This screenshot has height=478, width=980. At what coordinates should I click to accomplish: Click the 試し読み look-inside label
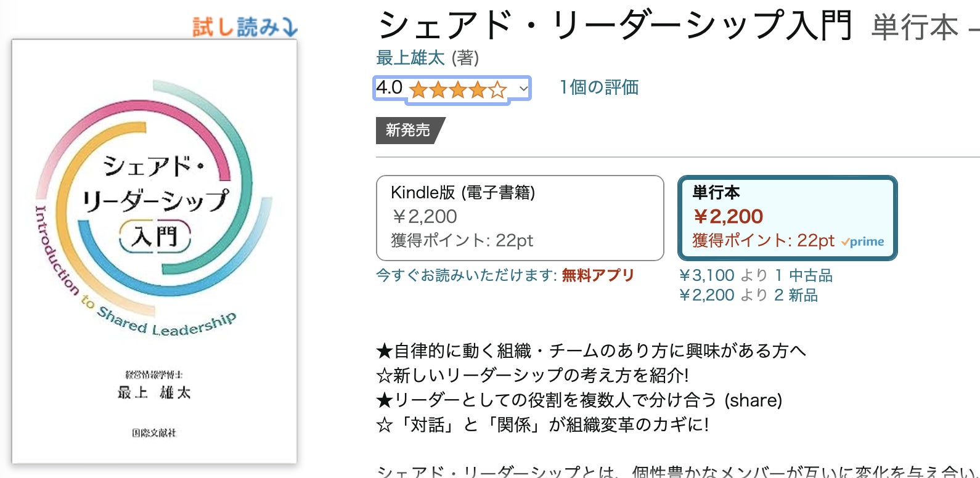(235, 27)
